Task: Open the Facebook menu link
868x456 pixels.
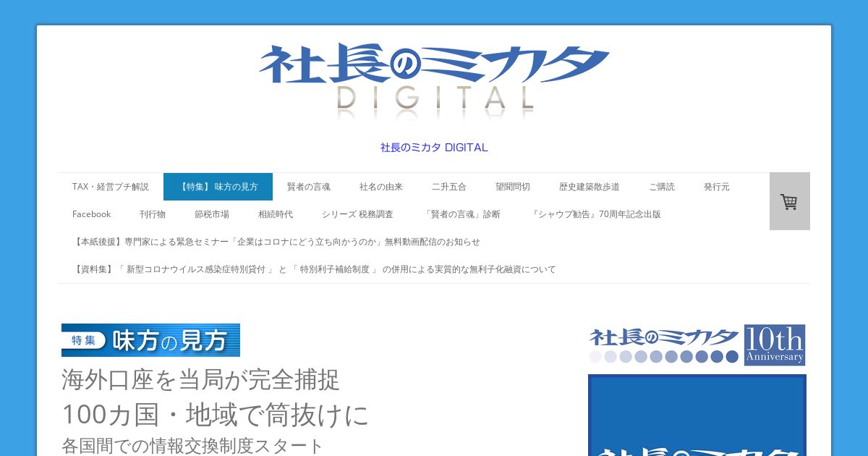Action: click(x=91, y=214)
